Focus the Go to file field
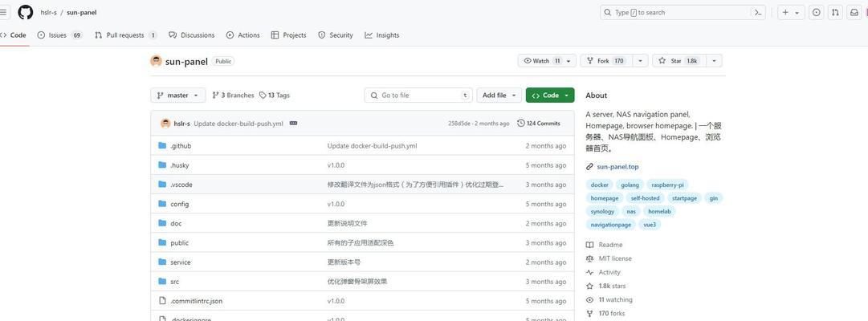Viewport: 868px width, 321px height. pyautogui.click(x=418, y=95)
